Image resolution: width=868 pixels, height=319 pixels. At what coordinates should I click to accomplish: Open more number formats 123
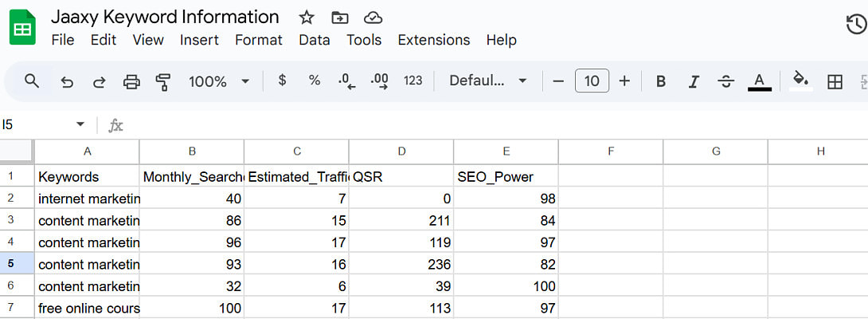[x=413, y=81]
